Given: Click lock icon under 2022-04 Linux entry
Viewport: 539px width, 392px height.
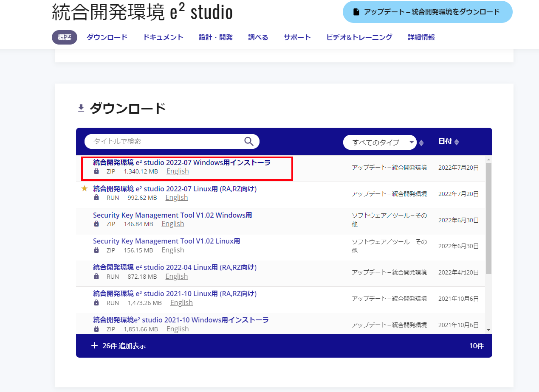Looking at the screenshot, I should pos(96,277).
